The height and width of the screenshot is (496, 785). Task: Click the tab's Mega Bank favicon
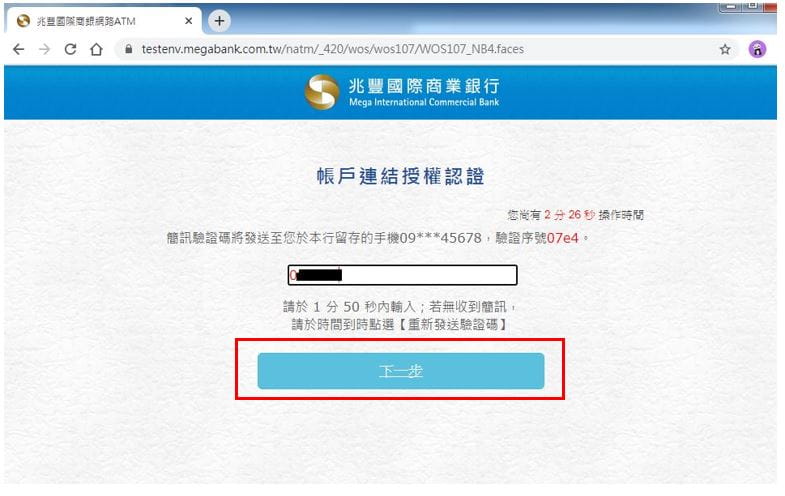(23, 21)
